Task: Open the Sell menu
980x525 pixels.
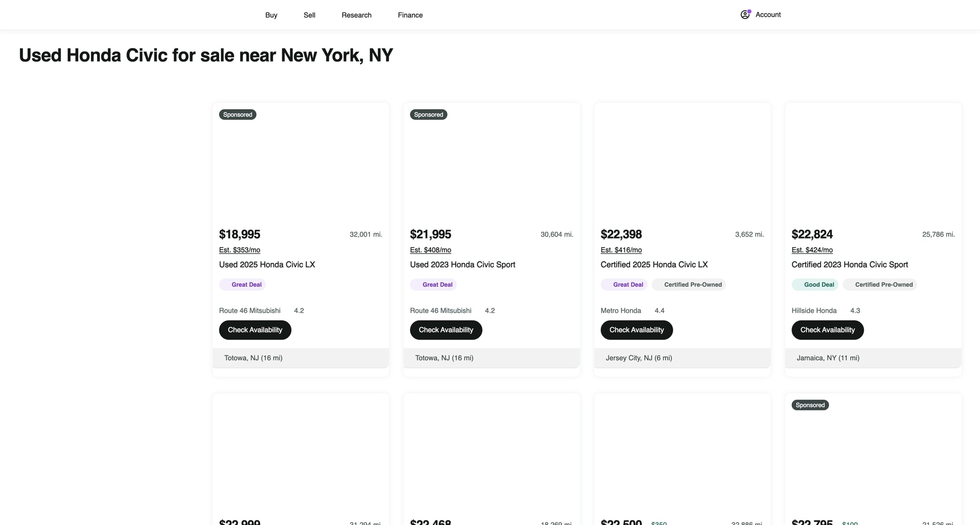Action: click(309, 15)
